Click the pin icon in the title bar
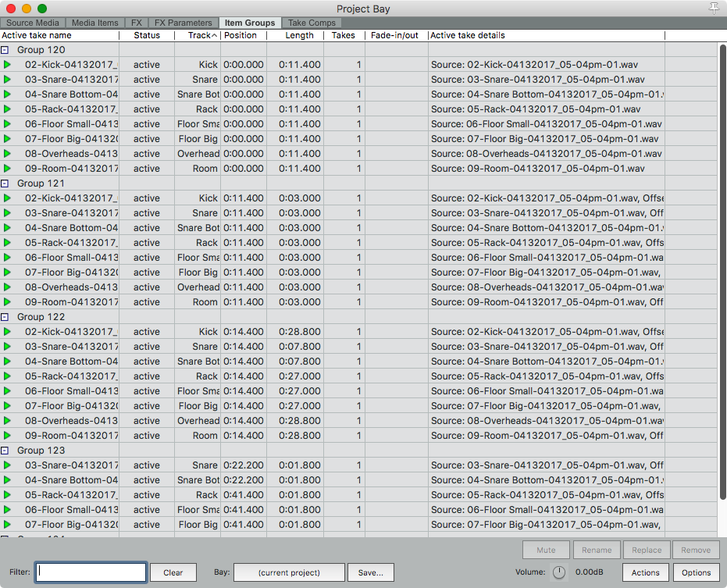Image resolution: width=727 pixels, height=588 pixels. (x=714, y=8)
